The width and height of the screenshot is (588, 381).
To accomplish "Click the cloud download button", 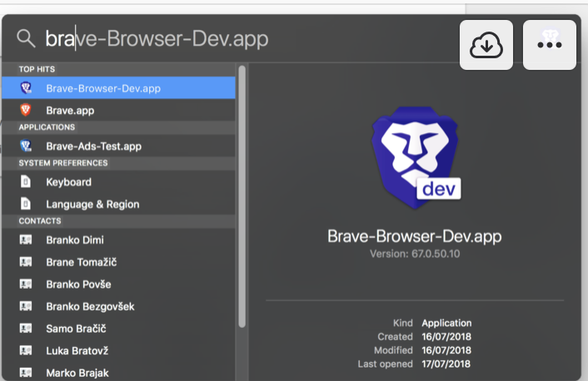I will [486, 45].
